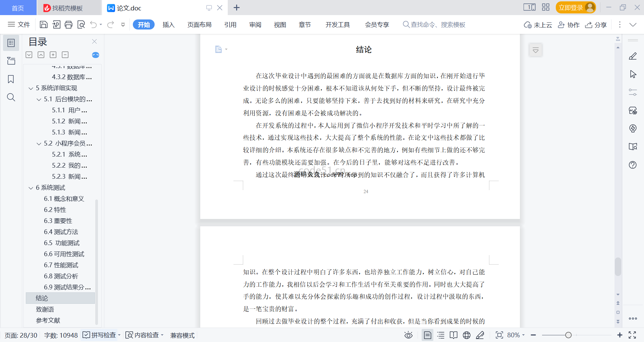Toggle outline view mode in status bar
The height and width of the screenshot is (342, 644).
point(441,335)
